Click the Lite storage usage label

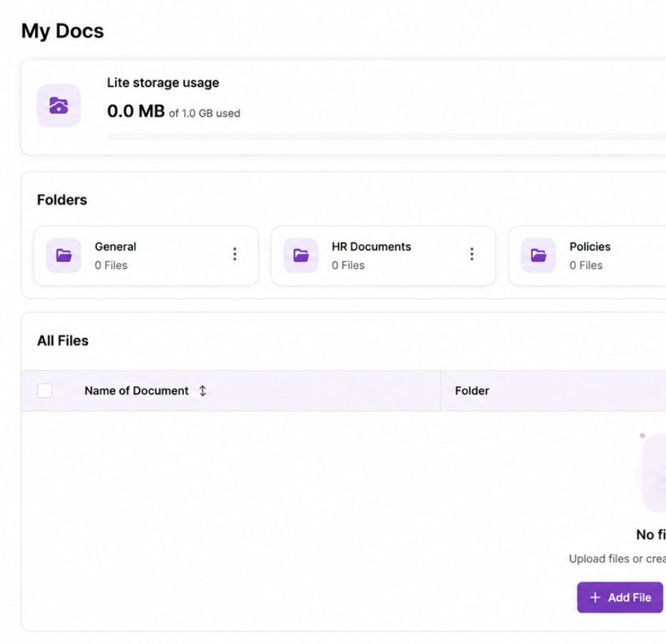163,83
